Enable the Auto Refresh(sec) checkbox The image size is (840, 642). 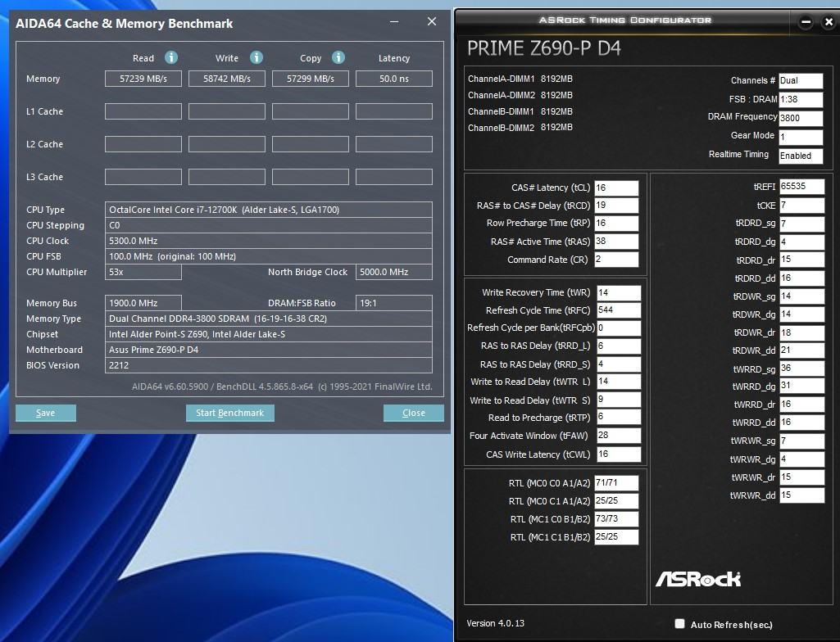click(680, 624)
